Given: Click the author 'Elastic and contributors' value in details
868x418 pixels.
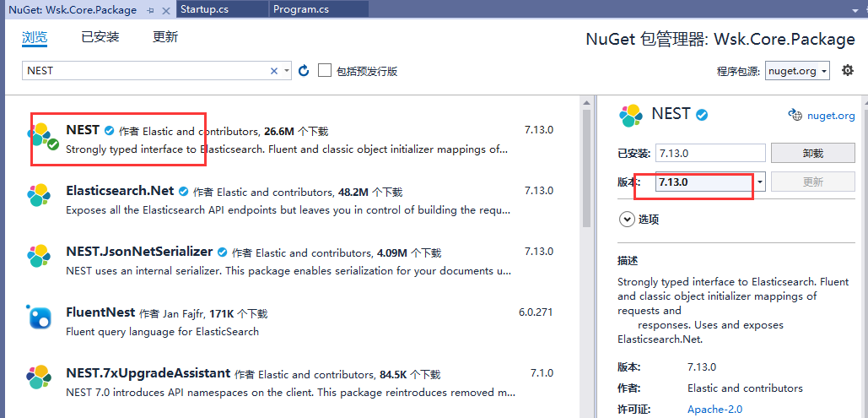Looking at the screenshot, I should 745,388.
